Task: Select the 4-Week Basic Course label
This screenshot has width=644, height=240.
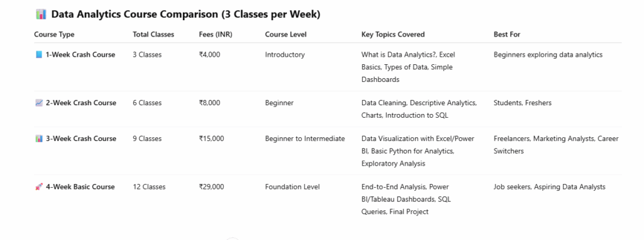Action: [80, 186]
